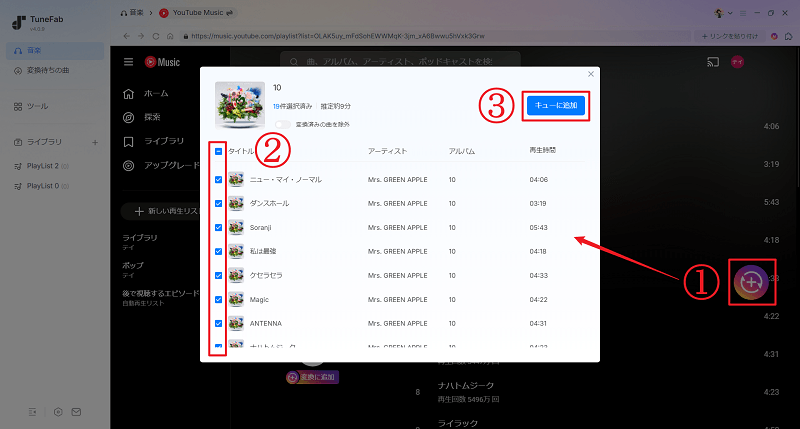Viewport: 800px width, 429px height.
Task: Click the colorful round icon next to the paste link button
Action: 774,36
